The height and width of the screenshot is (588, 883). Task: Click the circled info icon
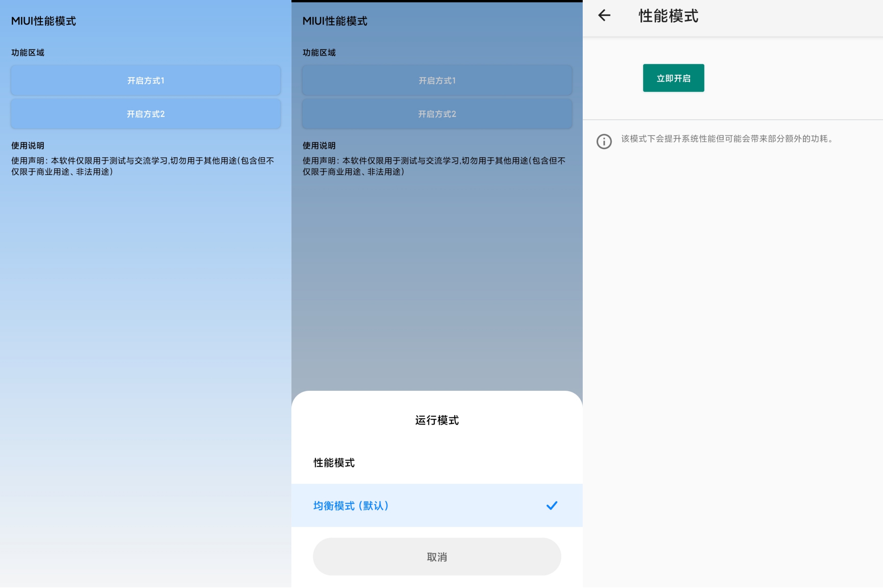coord(604,141)
